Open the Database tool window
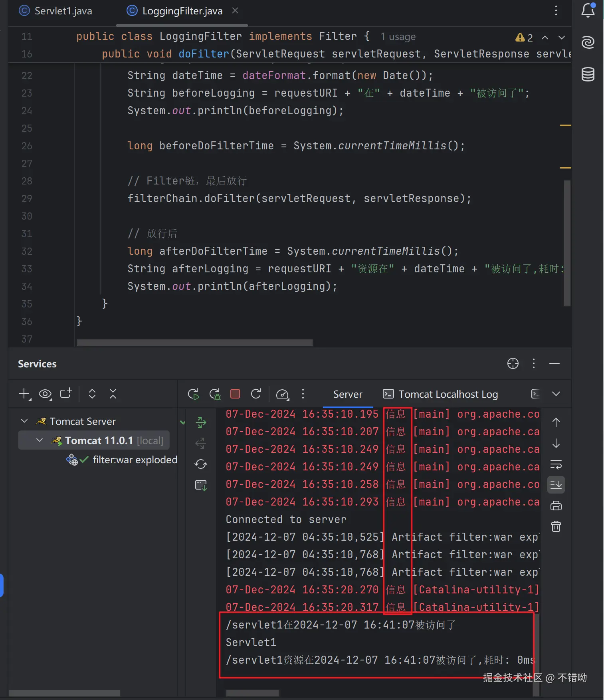Screen dimensions: 604x700 588,74
